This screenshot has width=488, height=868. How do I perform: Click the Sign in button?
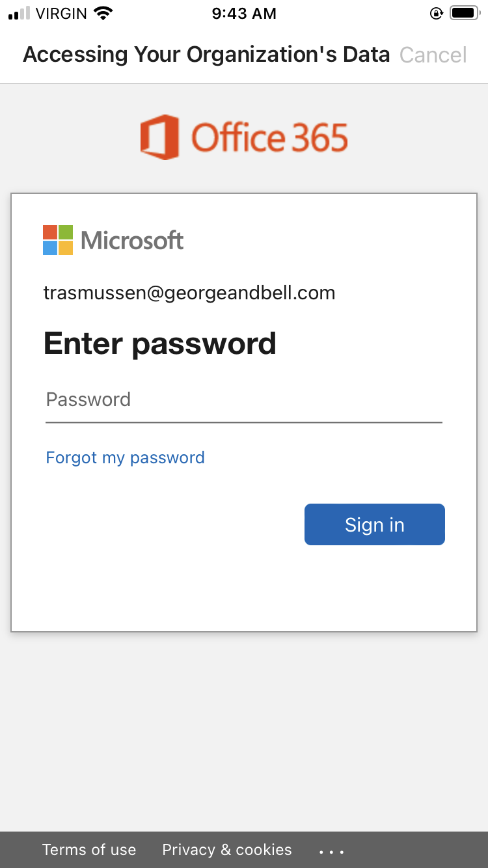tap(375, 524)
